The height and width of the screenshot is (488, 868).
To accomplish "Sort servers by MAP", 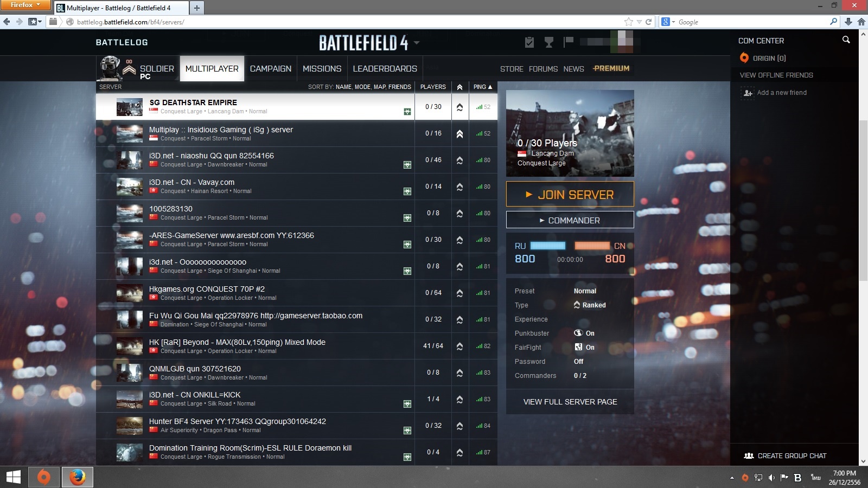I will tap(379, 87).
